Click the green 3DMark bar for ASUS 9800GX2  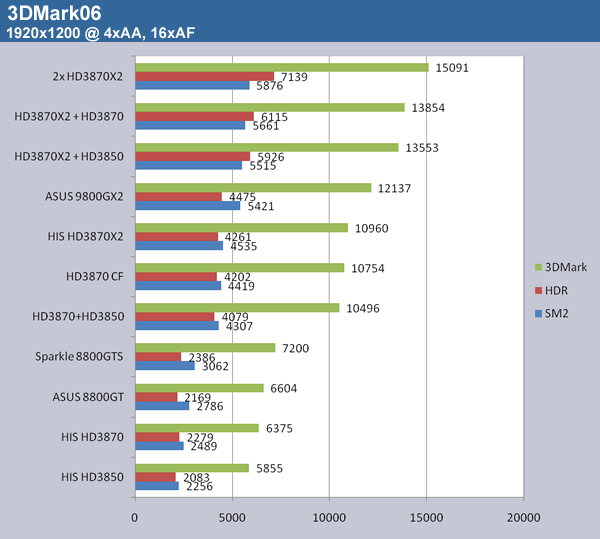(x=253, y=187)
